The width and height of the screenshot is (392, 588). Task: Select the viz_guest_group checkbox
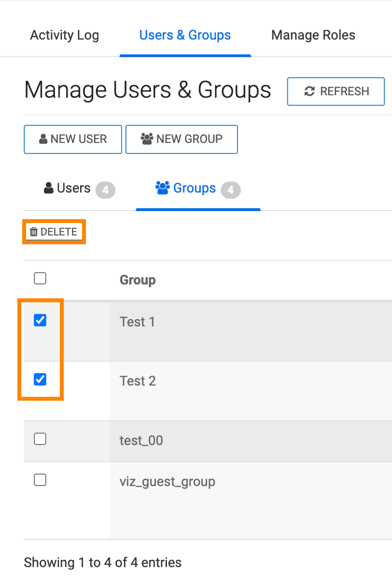click(x=40, y=480)
